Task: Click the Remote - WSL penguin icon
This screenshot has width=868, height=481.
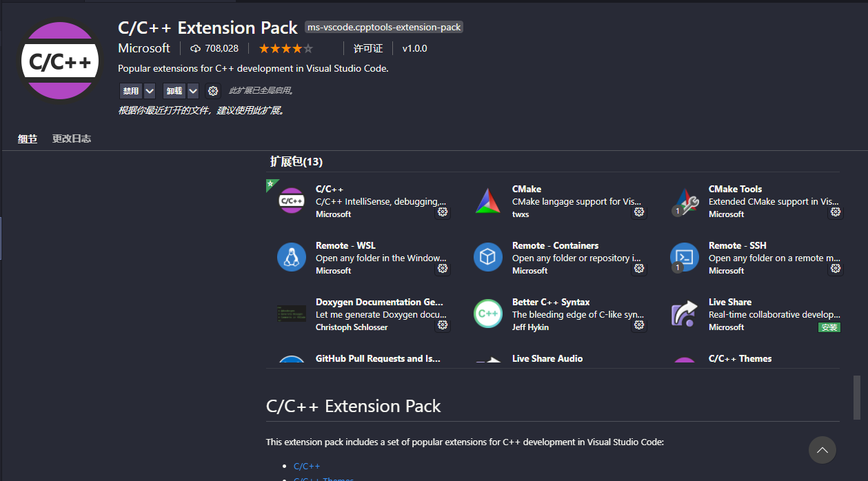Action: 291,258
